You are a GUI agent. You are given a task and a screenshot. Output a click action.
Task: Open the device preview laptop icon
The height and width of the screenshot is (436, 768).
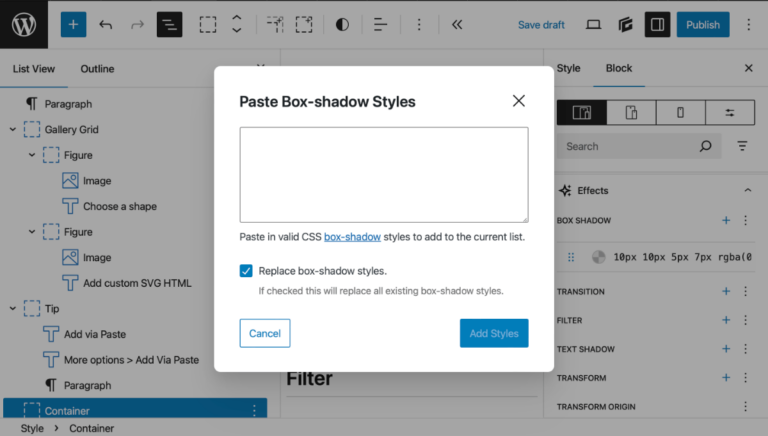click(x=593, y=24)
